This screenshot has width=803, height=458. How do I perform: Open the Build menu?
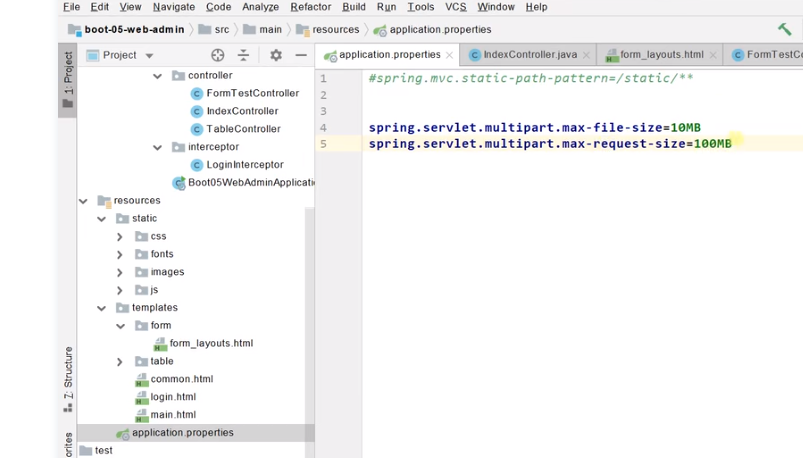click(x=353, y=7)
